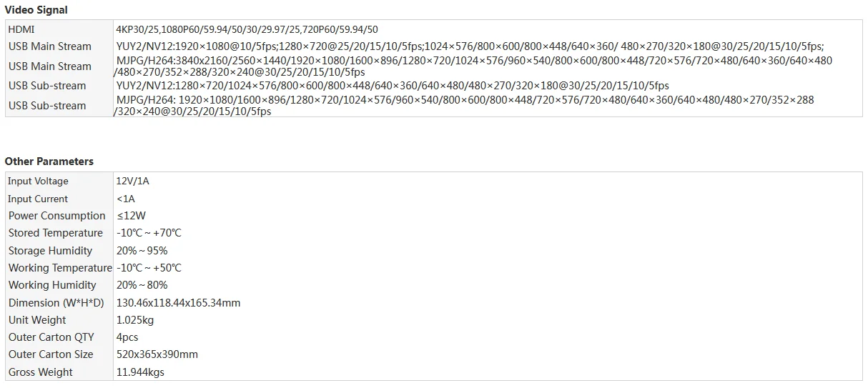Select the 12V/1A voltage value
Image resolution: width=868 pixels, height=388 pixels.
[133, 181]
